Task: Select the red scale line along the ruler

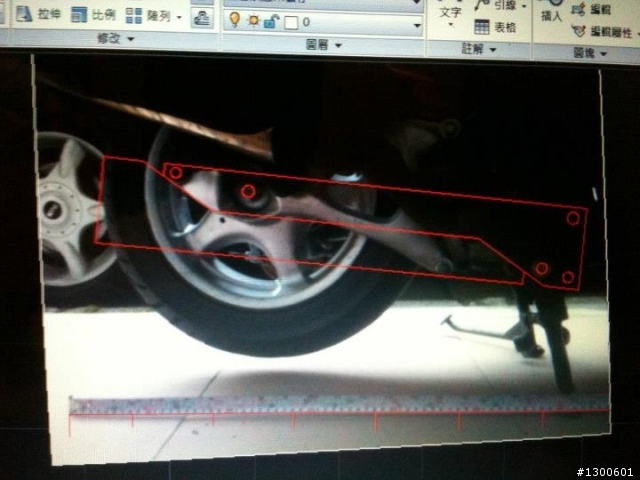Action: tap(339, 413)
